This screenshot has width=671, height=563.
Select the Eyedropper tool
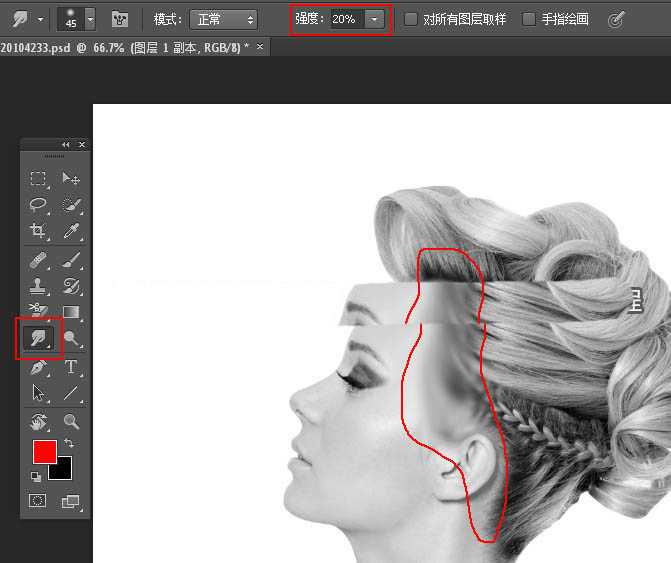[71, 231]
